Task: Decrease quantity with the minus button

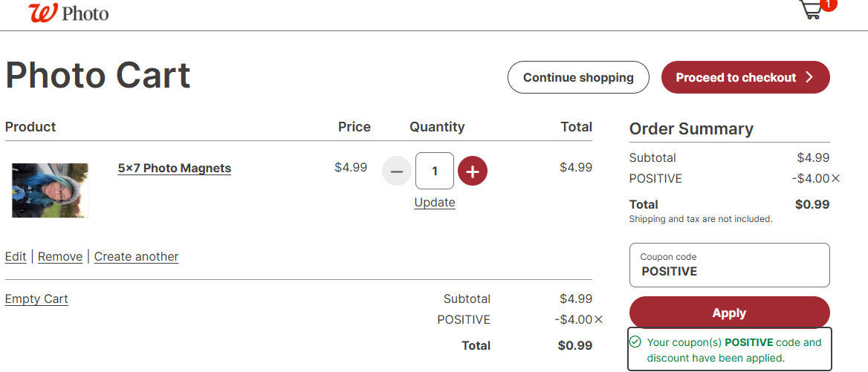Action: (396, 172)
